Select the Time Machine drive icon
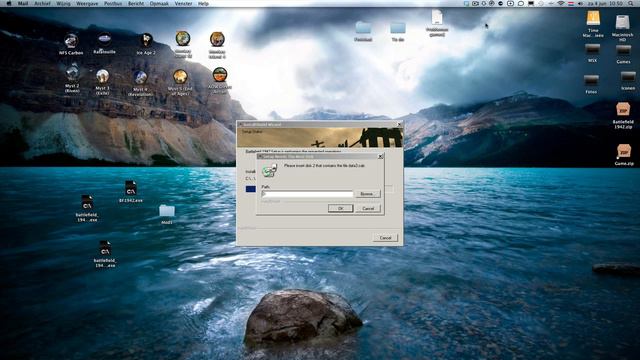The image size is (640, 360). coord(593,19)
